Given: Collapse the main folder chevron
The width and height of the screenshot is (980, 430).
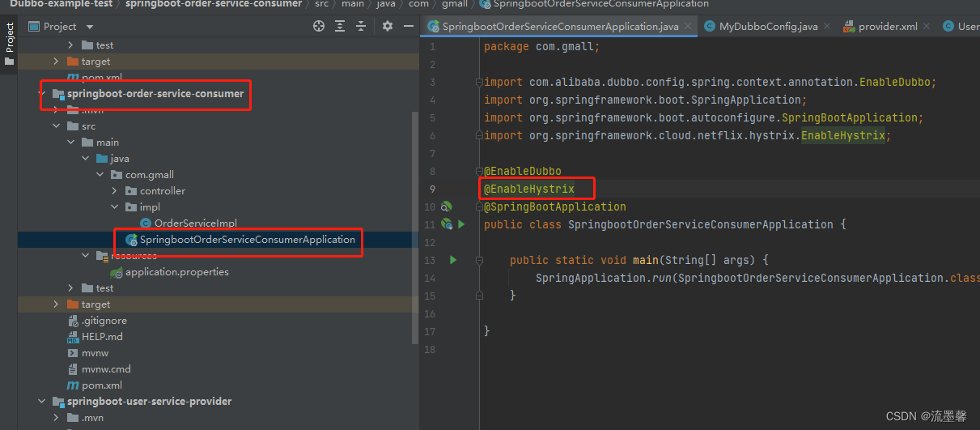Looking at the screenshot, I should click(70, 143).
